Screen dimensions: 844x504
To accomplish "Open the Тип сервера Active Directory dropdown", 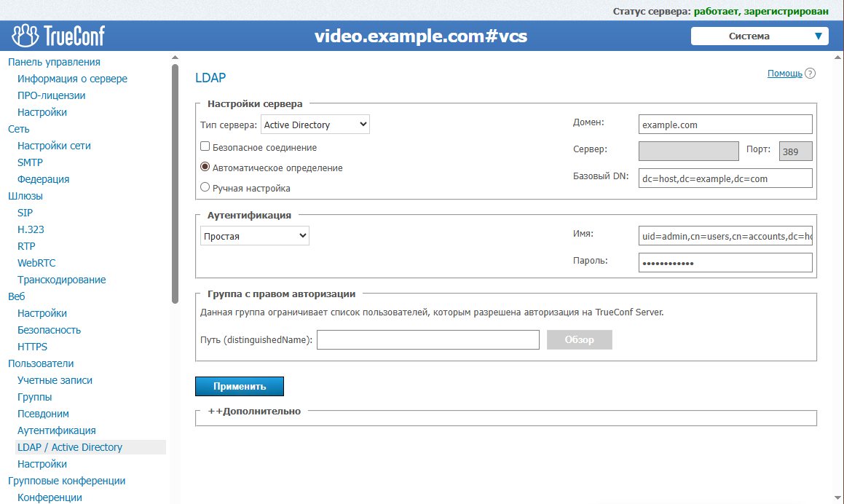I will [315, 125].
